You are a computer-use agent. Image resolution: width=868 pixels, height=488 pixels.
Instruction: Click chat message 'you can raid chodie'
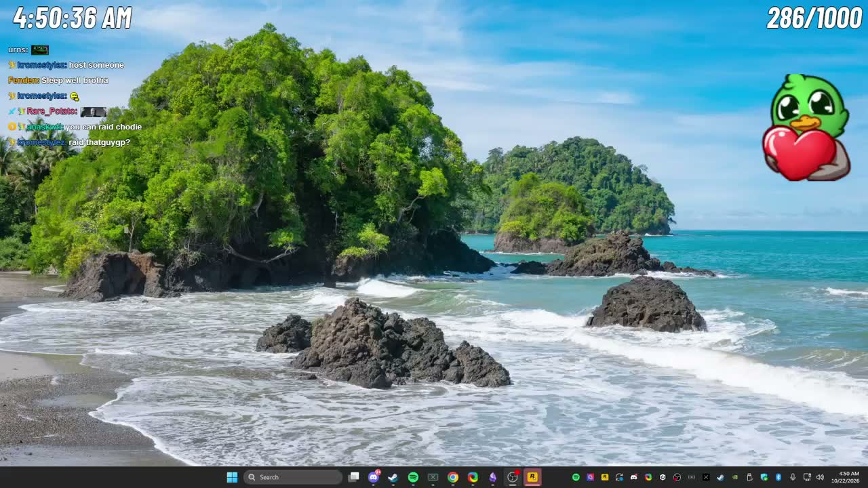click(104, 127)
